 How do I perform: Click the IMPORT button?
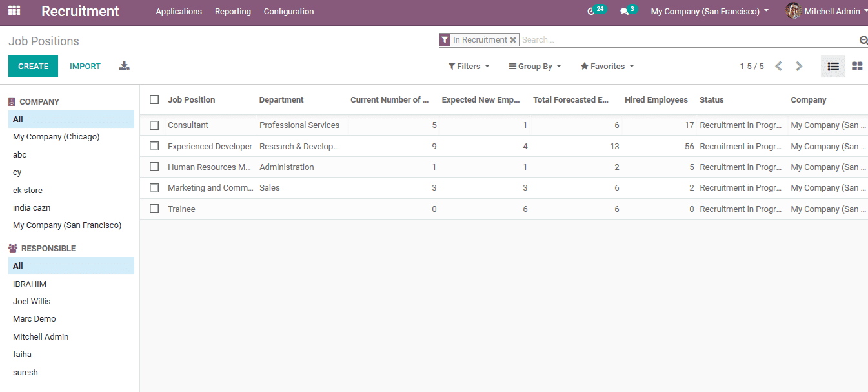(x=85, y=67)
